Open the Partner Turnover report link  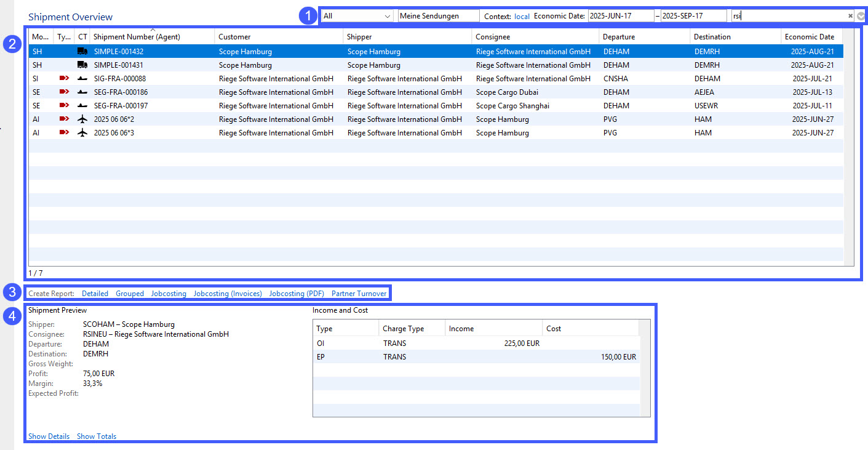tap(359, 294)
